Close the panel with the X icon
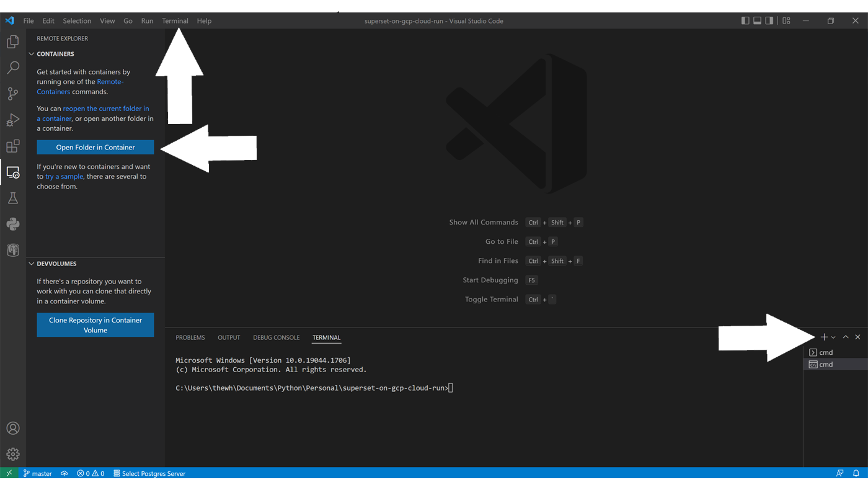 coord(857,337)
